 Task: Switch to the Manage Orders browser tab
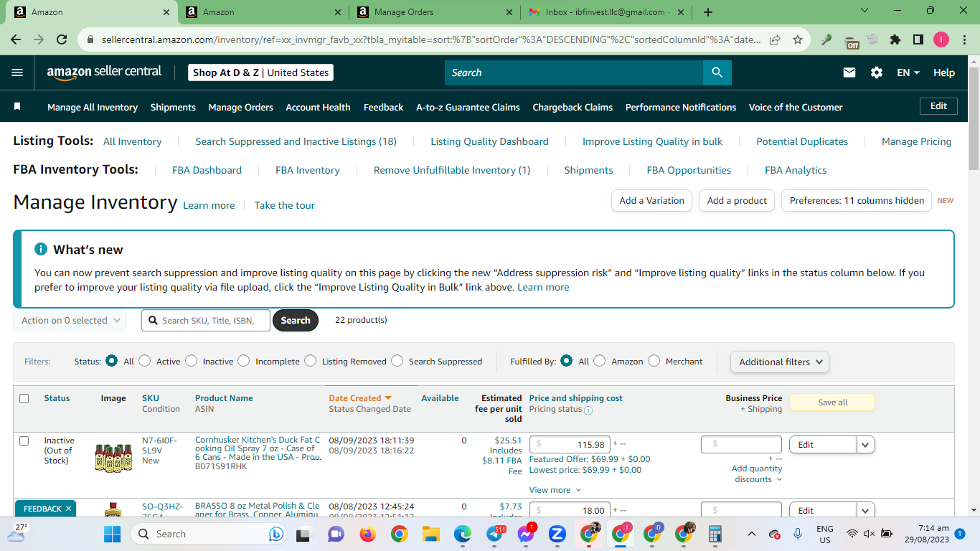pyautogui.click(x=435, y=12)
